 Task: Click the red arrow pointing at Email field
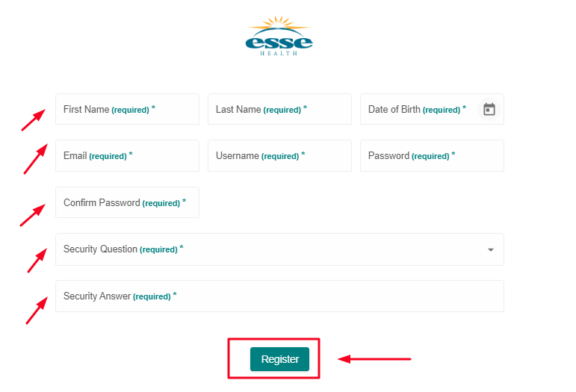36,158
